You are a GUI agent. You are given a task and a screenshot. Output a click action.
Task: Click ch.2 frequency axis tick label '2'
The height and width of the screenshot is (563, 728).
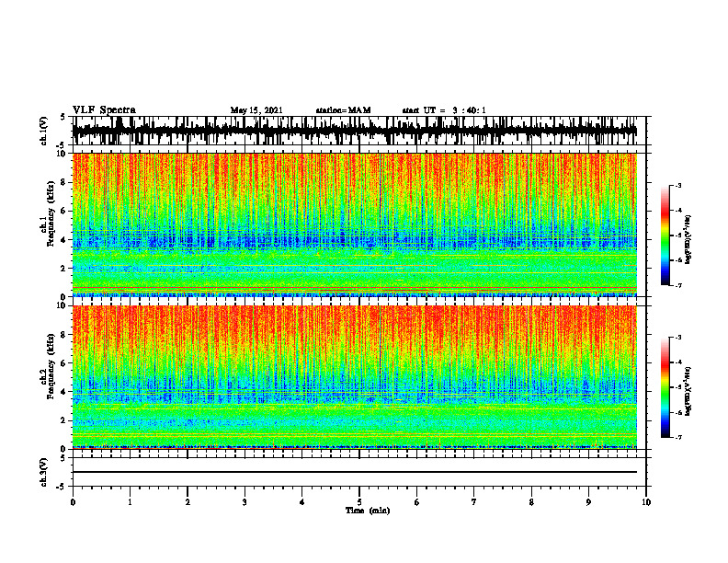click(x=63, y=420)
